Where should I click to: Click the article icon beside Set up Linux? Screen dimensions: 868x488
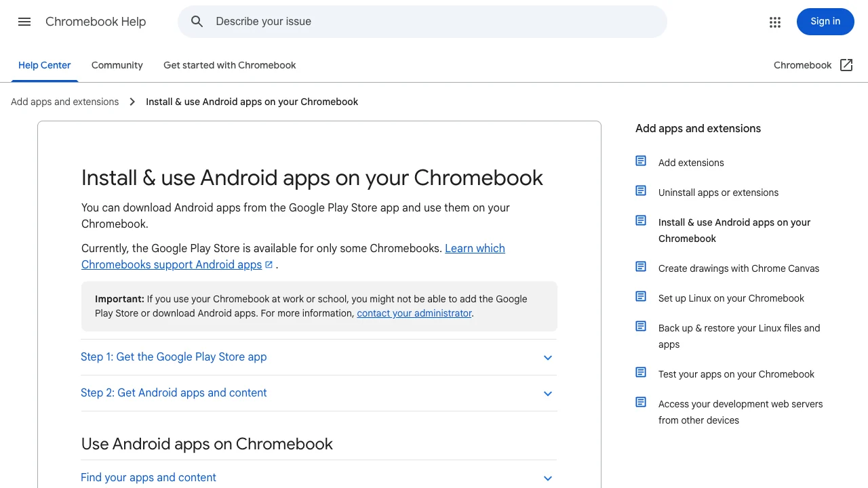(x=641, y=296)
